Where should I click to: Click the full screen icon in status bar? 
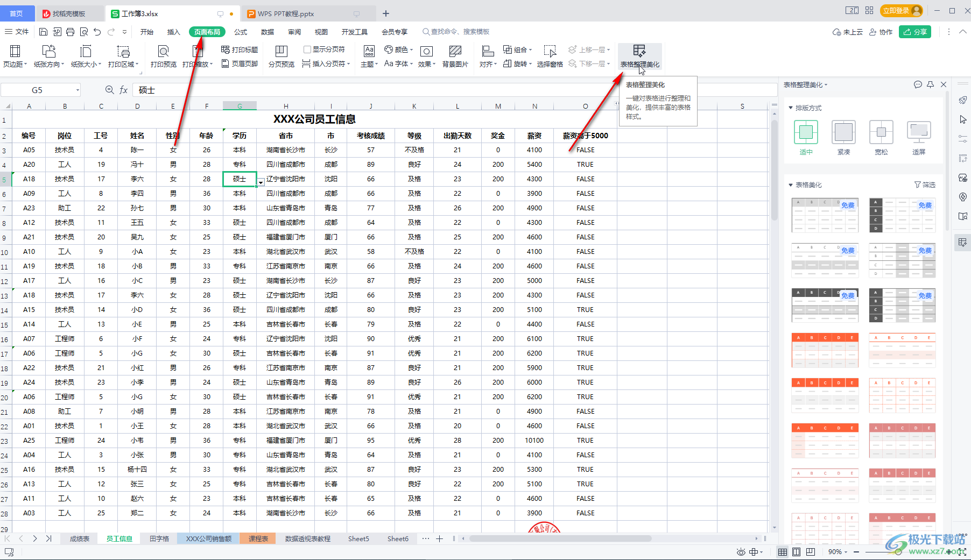962,552
